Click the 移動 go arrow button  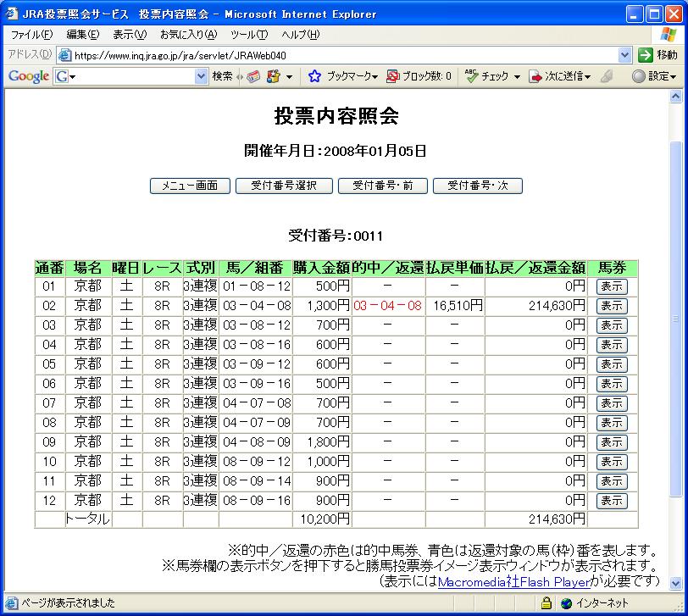[645, 55]
